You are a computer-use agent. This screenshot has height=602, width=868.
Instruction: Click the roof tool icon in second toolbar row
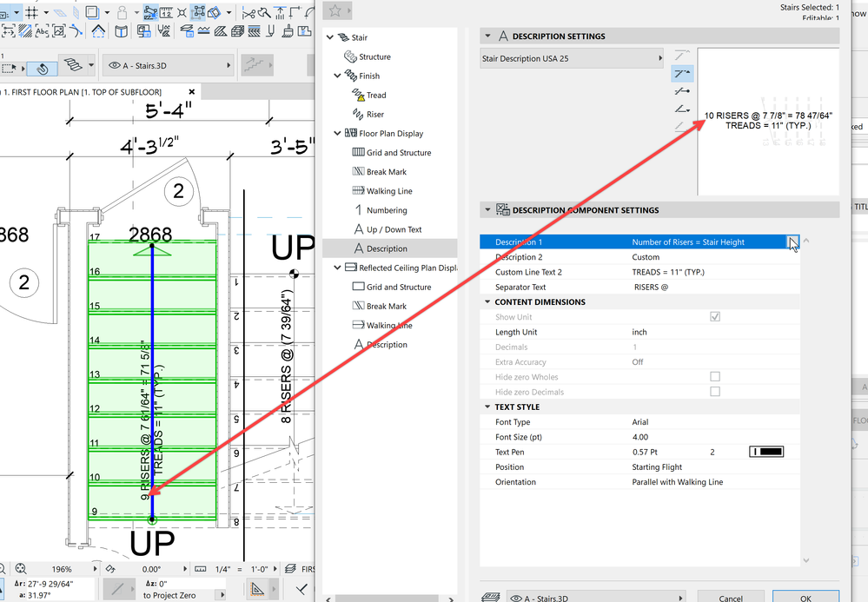click(98, 30)
